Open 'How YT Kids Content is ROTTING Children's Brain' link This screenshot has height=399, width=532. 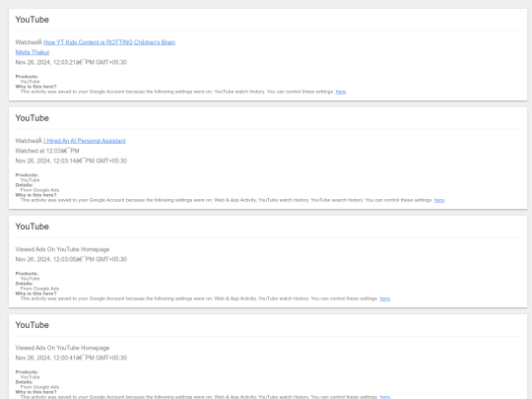click(x=109, y=42)
